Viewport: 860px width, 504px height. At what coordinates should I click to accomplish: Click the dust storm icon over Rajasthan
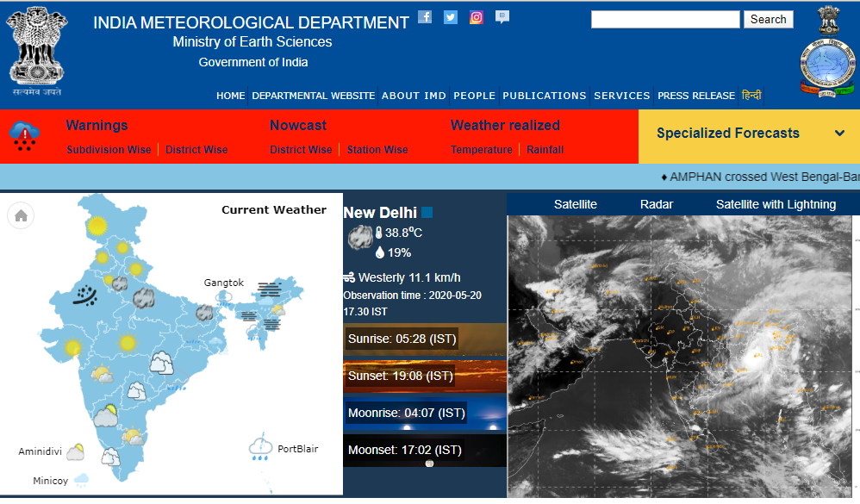pos(85,296)
